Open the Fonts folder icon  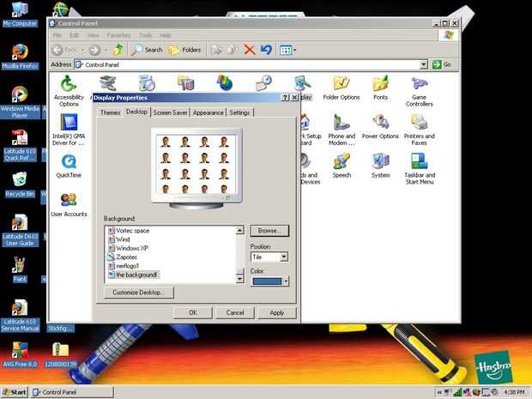[x=380, y=88]
